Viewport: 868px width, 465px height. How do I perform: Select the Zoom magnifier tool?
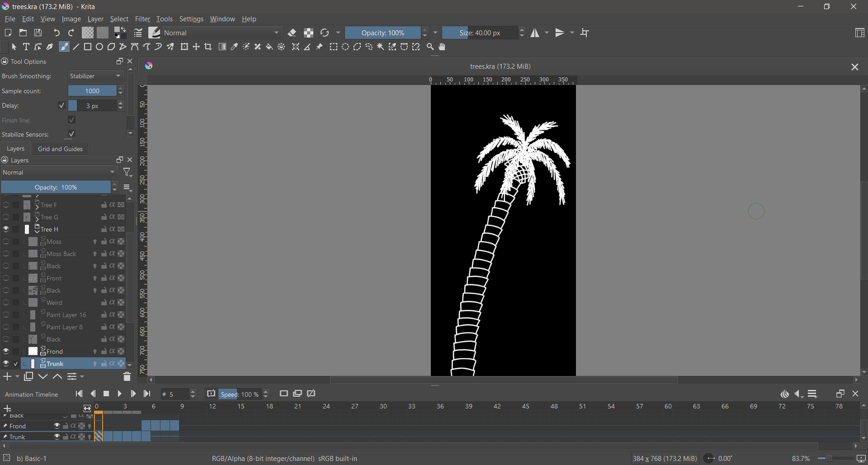(x=430, y=47)
